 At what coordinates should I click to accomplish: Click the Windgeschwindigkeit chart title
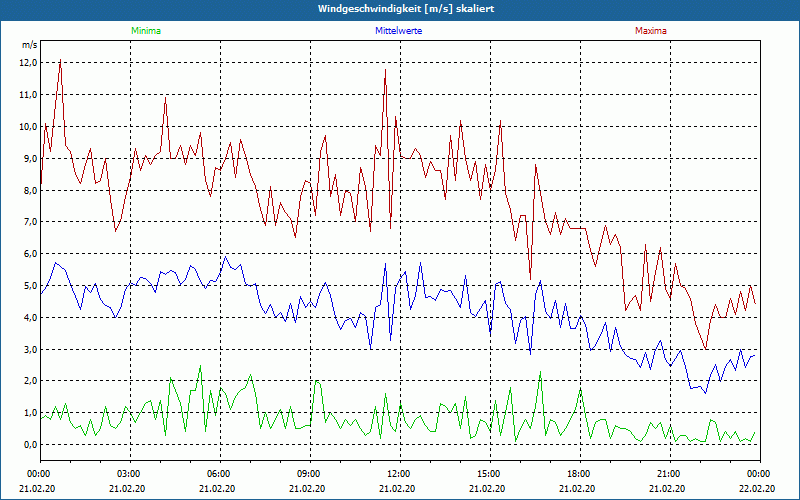coord(406,9)
